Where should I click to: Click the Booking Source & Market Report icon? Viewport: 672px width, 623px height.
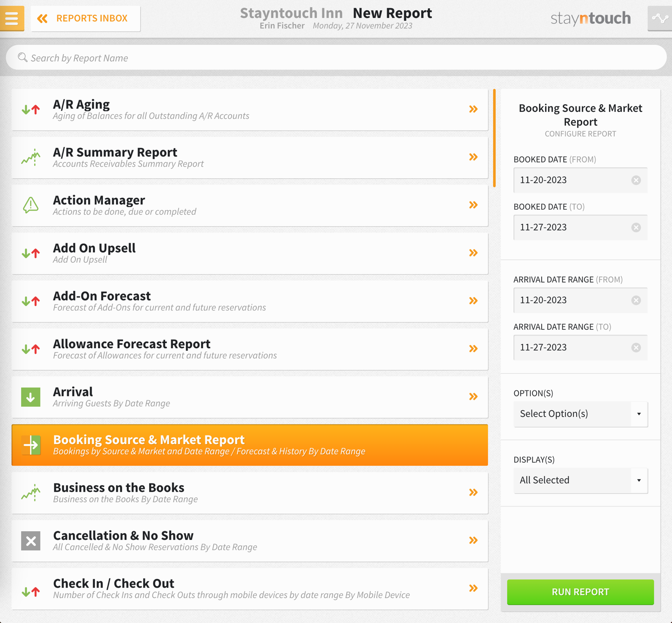[x=31, y=445]
